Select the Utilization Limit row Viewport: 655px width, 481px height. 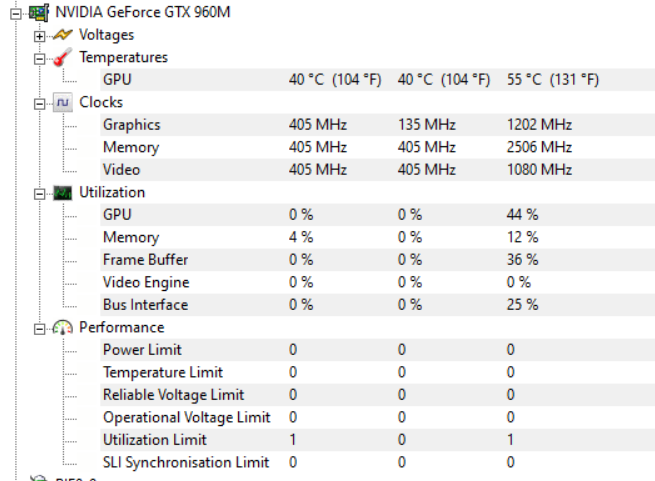378,440
